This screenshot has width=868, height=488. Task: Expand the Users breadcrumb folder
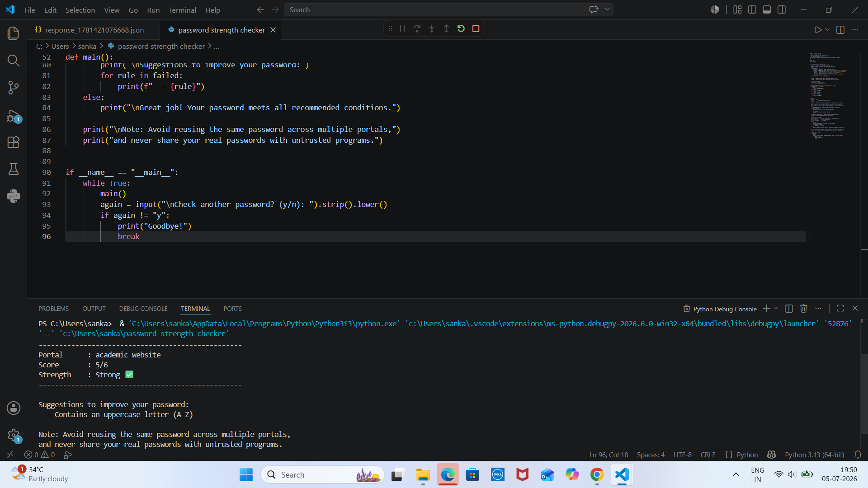(60, 46)
